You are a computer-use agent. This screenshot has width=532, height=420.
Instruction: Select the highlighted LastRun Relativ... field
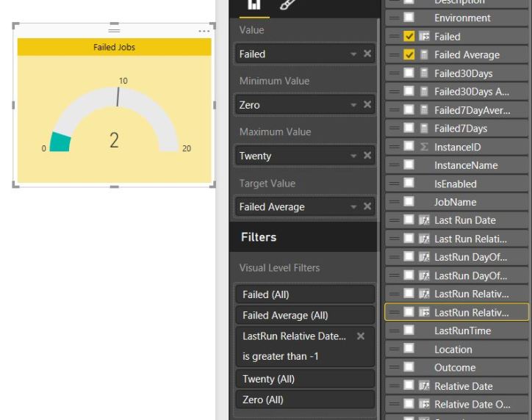pyautogui.click(x=456, y=312)
